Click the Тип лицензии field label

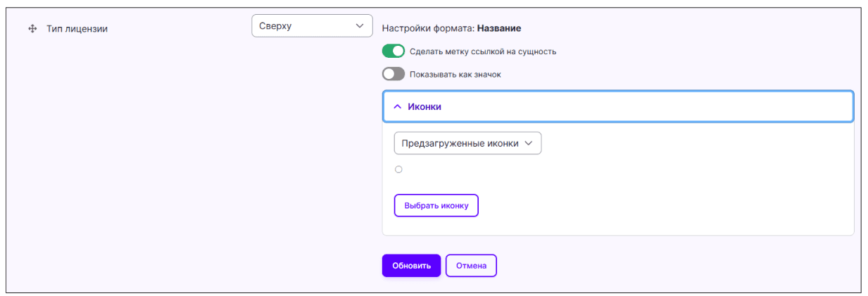(x=77, y=29)
